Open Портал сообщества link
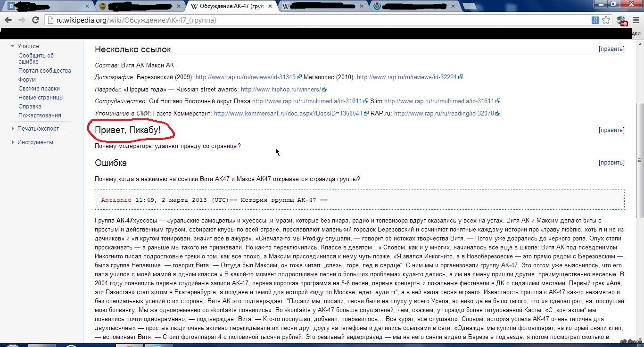This screenshot has width=644, height=347. tap(45, 71)
